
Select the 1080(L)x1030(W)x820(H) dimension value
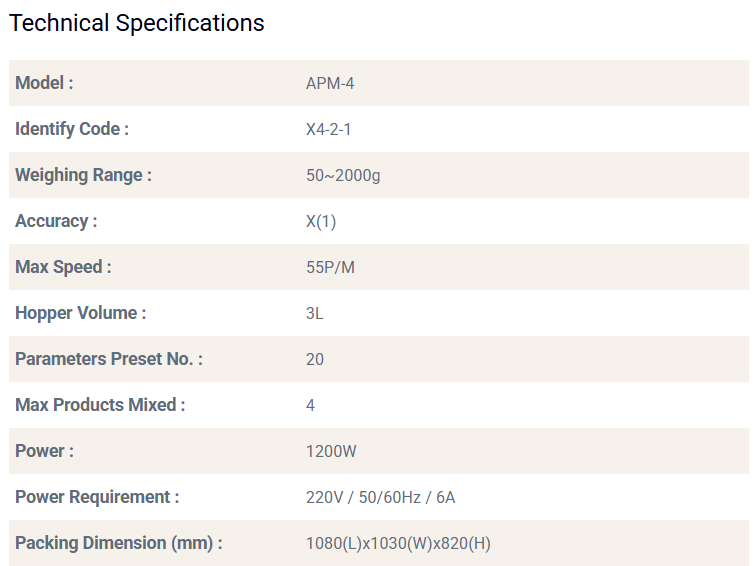398,543
